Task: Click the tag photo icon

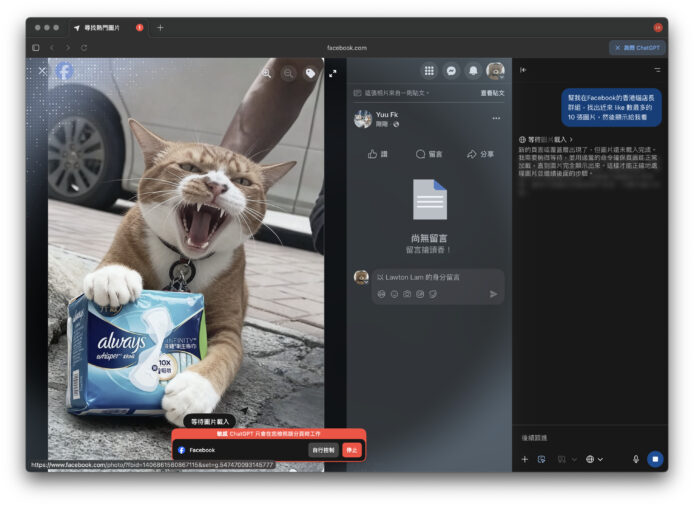Action: (x=310, y=73)
